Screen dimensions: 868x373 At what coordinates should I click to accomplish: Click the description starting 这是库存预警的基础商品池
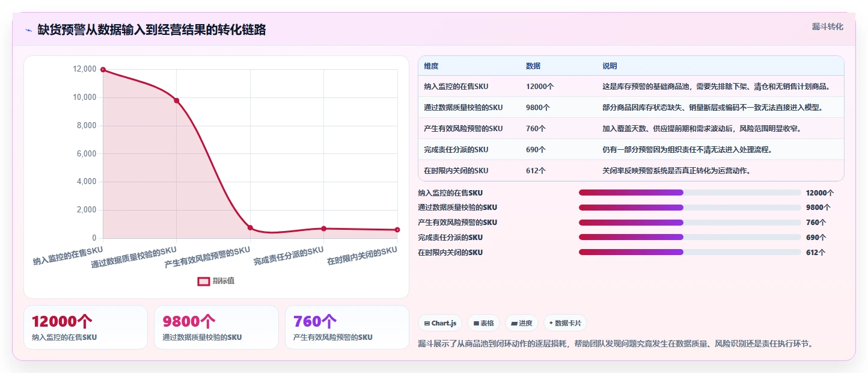[717, 87]
